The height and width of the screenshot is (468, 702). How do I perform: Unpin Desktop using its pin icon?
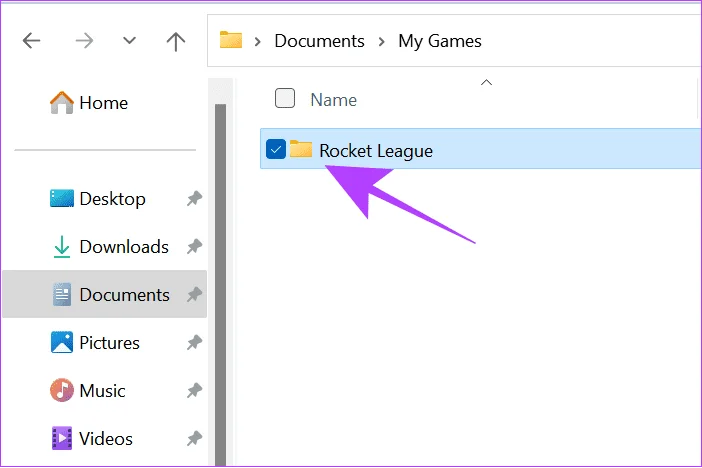coord(194,198)
